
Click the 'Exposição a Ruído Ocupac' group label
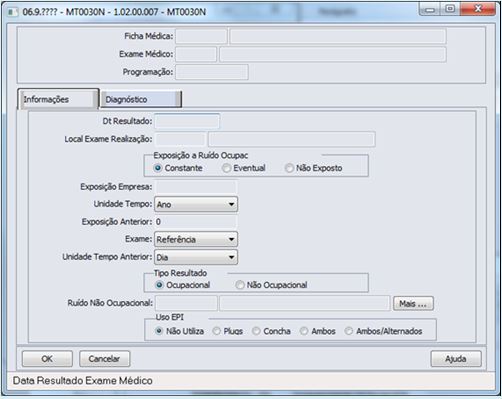click(x=201, y=155)
